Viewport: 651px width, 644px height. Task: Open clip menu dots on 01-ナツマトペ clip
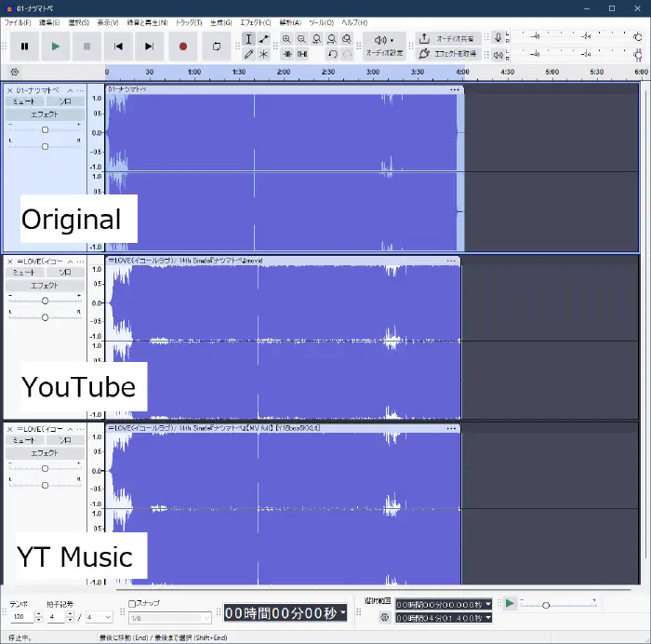click(455, 89)
